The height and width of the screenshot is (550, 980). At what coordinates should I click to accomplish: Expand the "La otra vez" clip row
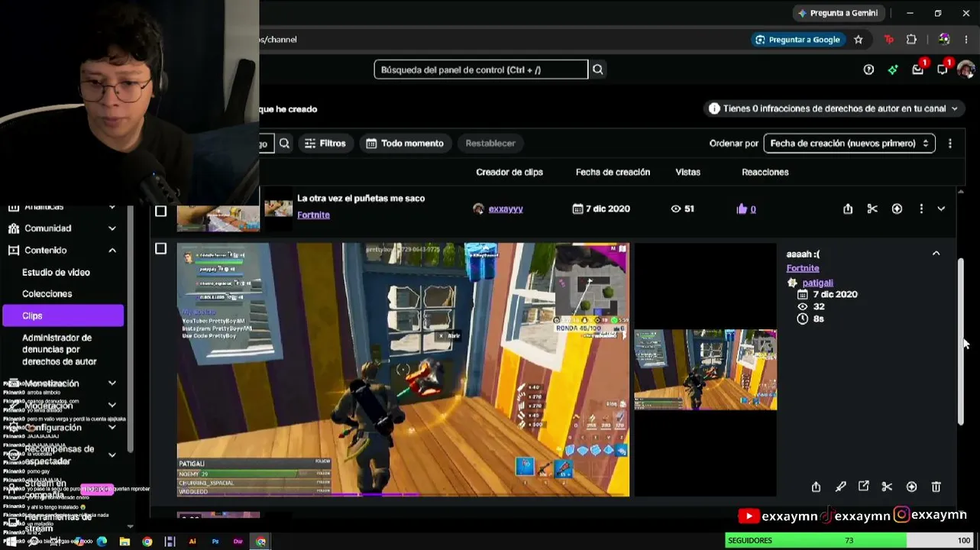(x=941, y=209)
